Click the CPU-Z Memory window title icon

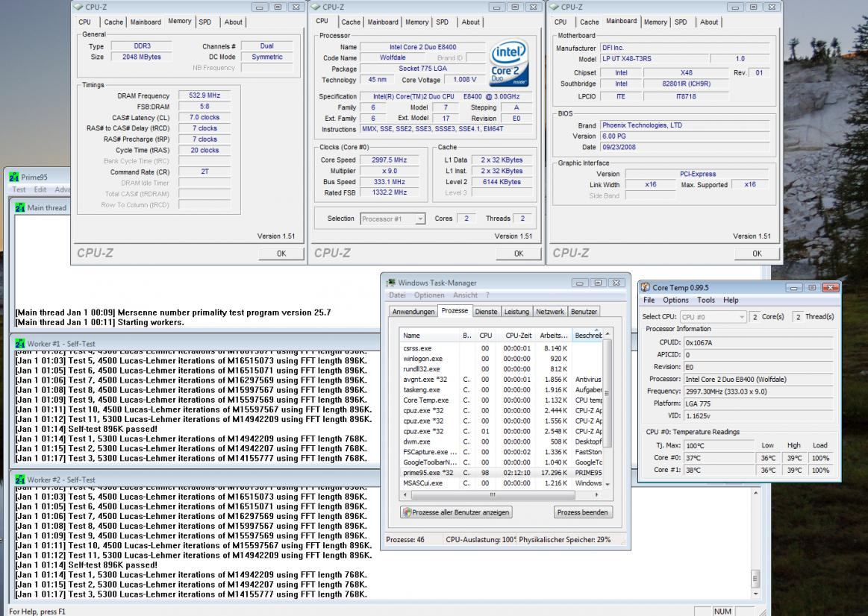coord(78,7)
